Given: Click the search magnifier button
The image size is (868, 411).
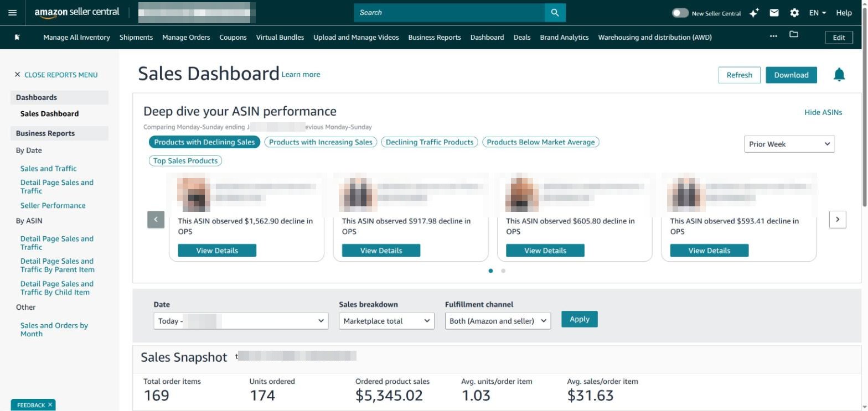Looking at the screenshot, I should 555,13.
